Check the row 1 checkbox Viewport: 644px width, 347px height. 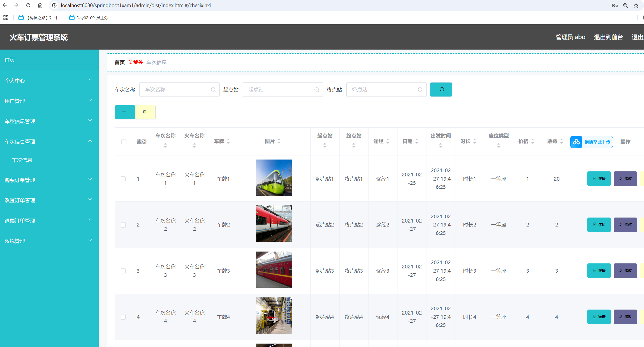tap(123, 179)
